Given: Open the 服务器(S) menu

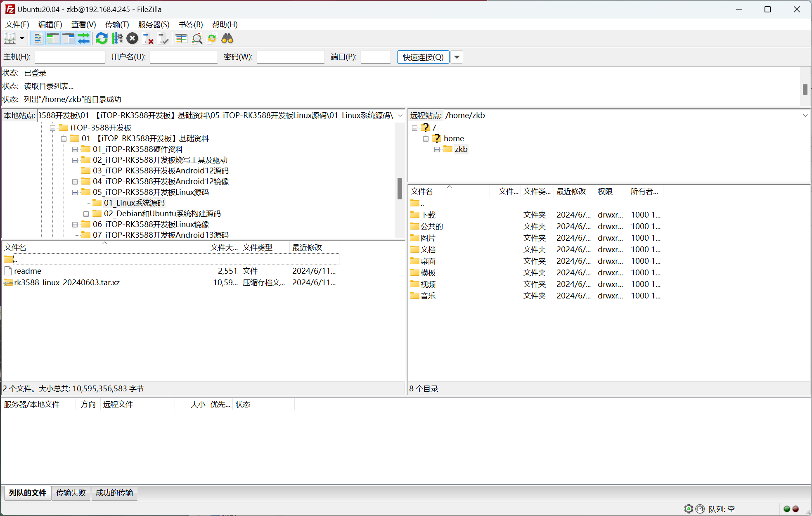Looking at the screenshot, I should point(154,24).
